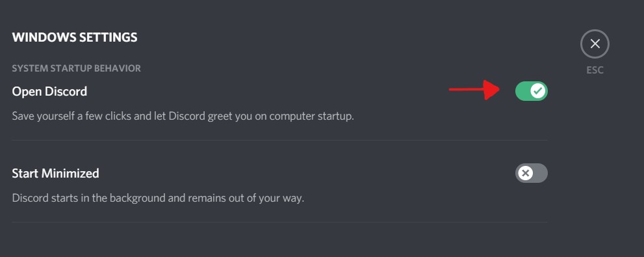Click the divider line below Start Minimized section

tap(279, 223)
